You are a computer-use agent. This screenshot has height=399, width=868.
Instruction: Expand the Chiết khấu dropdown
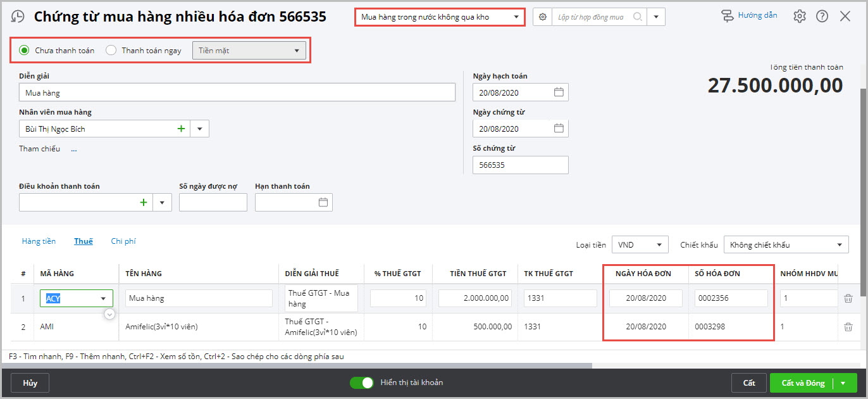pos(786,244)
